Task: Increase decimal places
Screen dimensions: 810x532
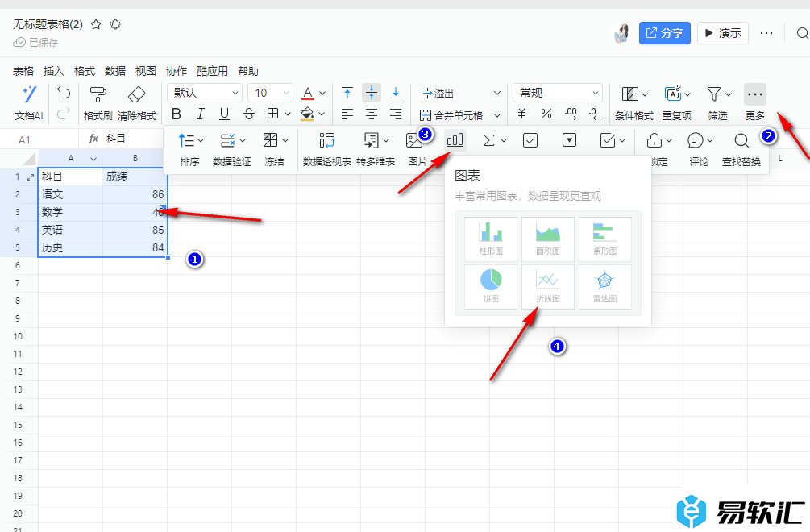Action: tap(571, 114)
